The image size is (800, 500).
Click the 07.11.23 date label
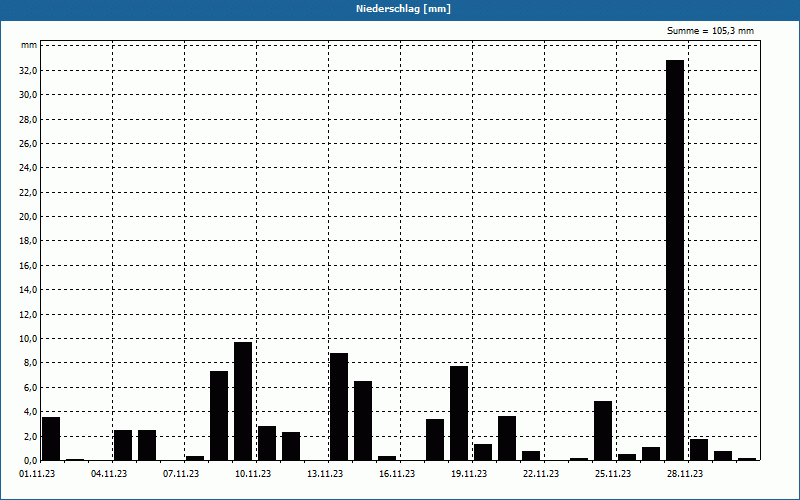(x=181, y=474)
